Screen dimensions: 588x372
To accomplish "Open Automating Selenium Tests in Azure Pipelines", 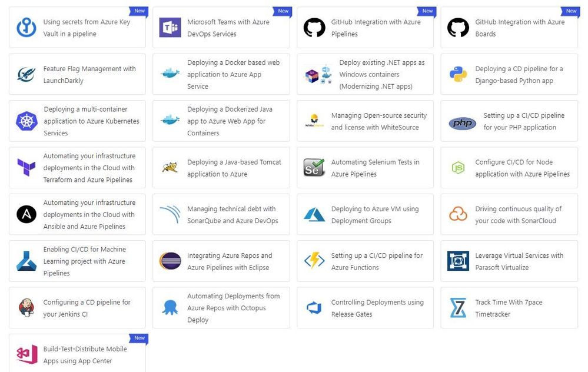I will 366,168.
